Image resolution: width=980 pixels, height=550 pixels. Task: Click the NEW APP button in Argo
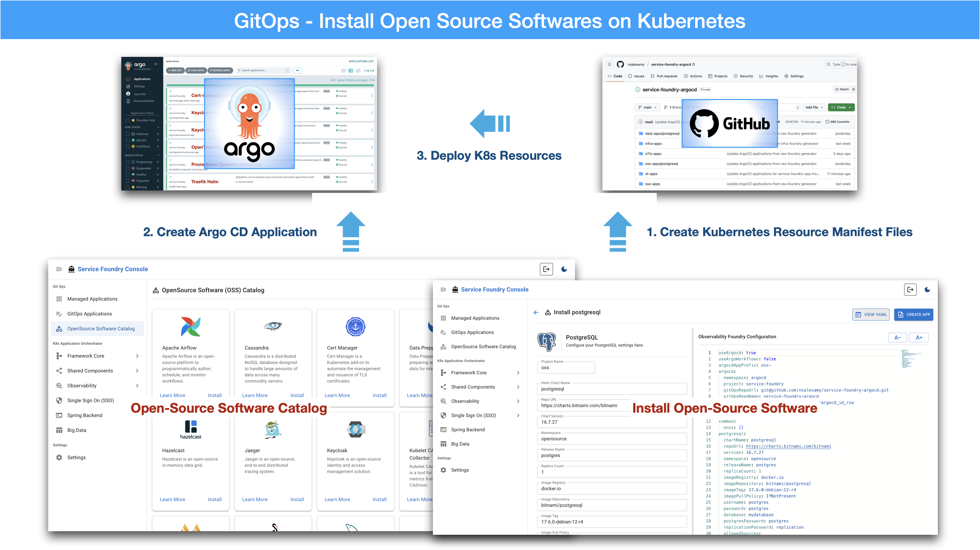(x=175, y=70)
